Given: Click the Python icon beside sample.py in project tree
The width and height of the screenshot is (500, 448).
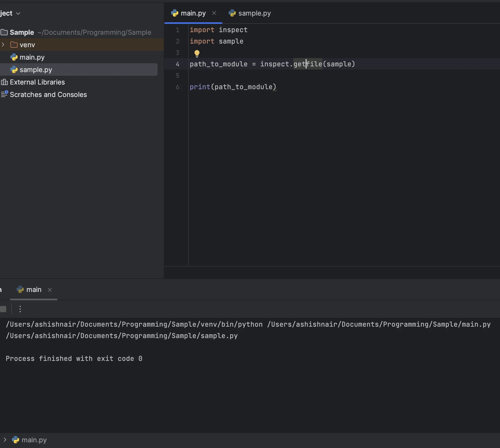Looking at the screenshot, I should pos(14,69).
